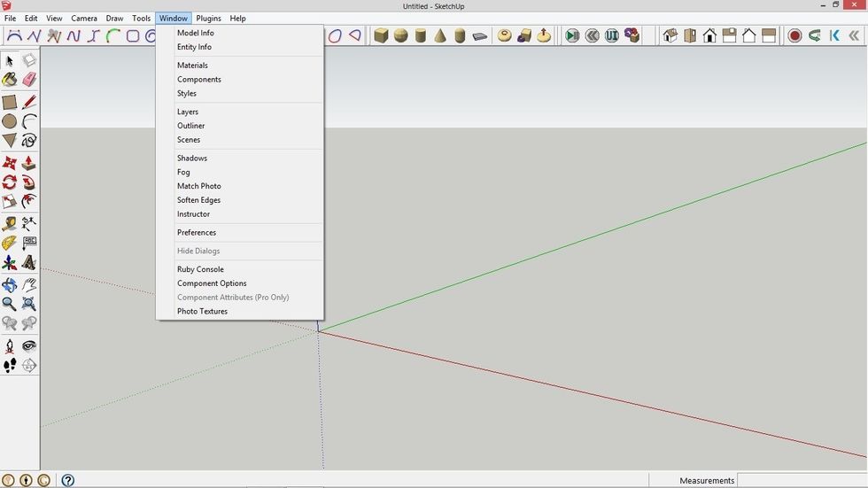The height and width of the screenshot is (488, 868).
Task: Choose the Tape Measure tool
Action: (x=10, y=222)
